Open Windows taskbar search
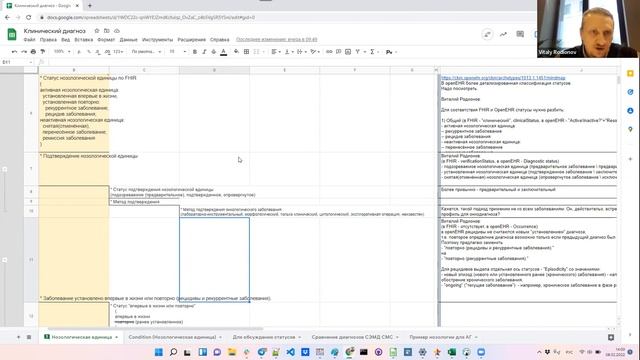 tap(173, 352)
